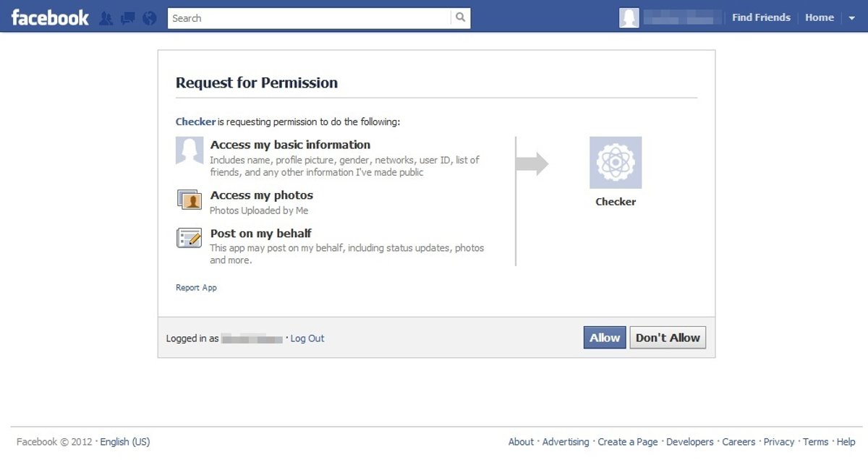
Task: Click the Post on my behalf icon
Action: 190,238
